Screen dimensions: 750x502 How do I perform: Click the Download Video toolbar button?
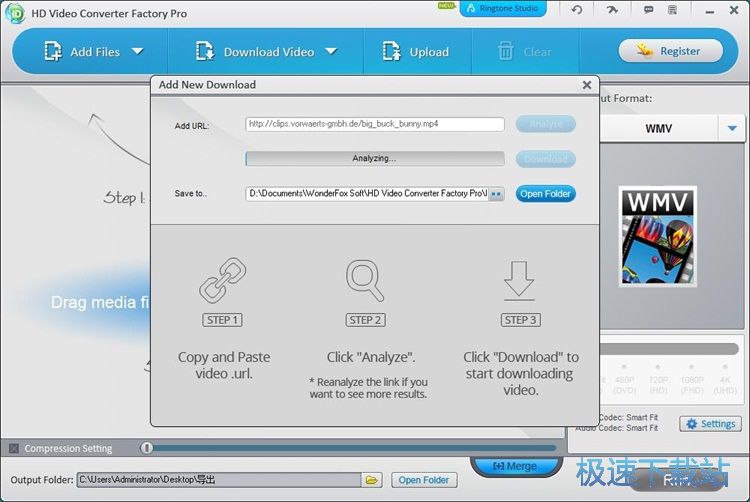point(255,52)
